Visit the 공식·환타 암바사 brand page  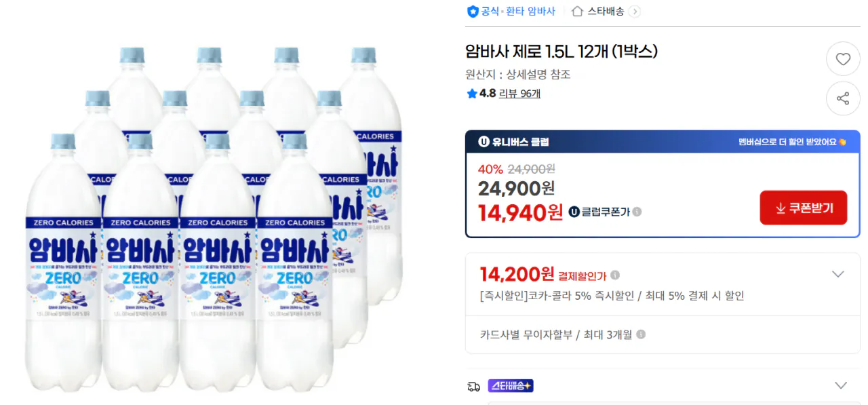[x=515, y=12]
